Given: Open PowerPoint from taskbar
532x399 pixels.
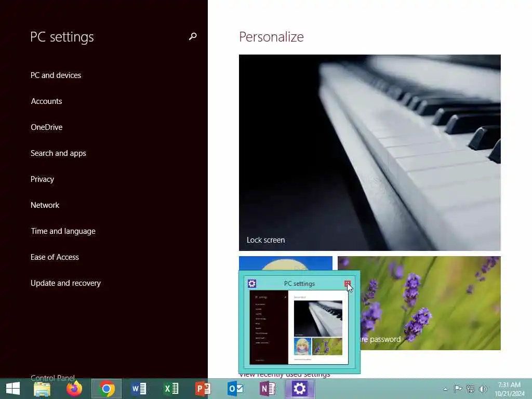Looking at the screenshot, I should coord(203,389).
